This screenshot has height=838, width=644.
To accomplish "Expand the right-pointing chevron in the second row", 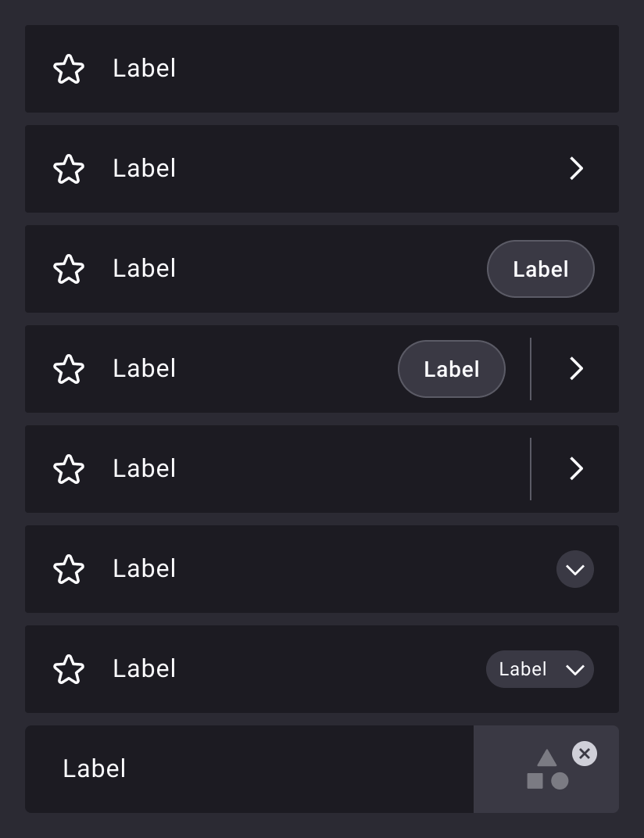I will click(576, 169).
